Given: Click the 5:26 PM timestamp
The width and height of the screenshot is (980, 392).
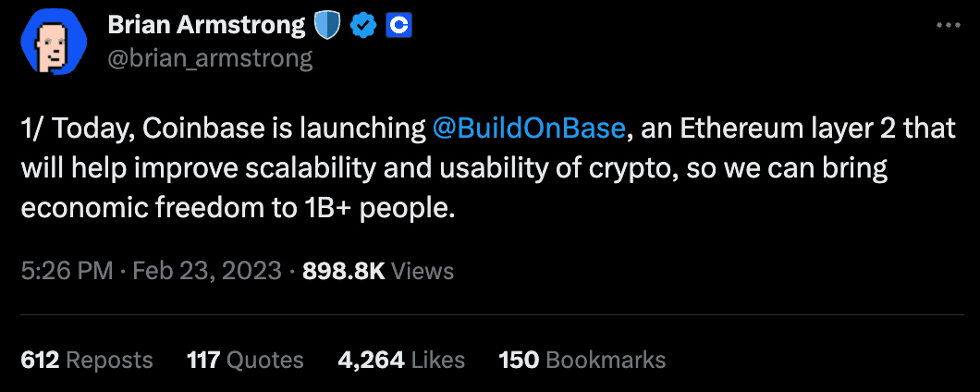Looking at the screenshot, I should tap(67, 271).
